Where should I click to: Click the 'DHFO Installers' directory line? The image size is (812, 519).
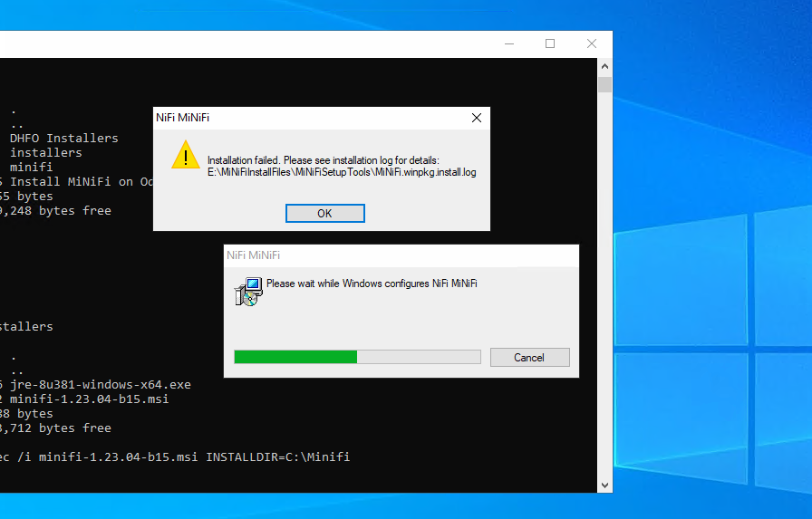63,139
